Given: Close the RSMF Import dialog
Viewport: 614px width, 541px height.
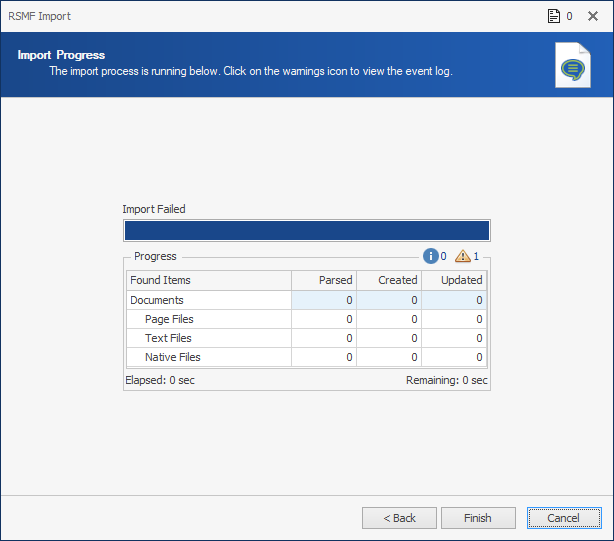Looking at the screenshot, I should 593,16.
